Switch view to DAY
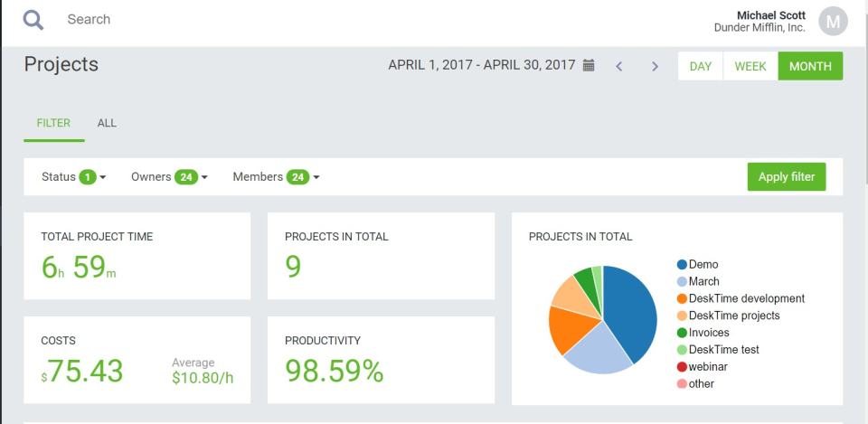Image resolution: width=868 pixels, height=424 pixels. [x=701, y=66]
